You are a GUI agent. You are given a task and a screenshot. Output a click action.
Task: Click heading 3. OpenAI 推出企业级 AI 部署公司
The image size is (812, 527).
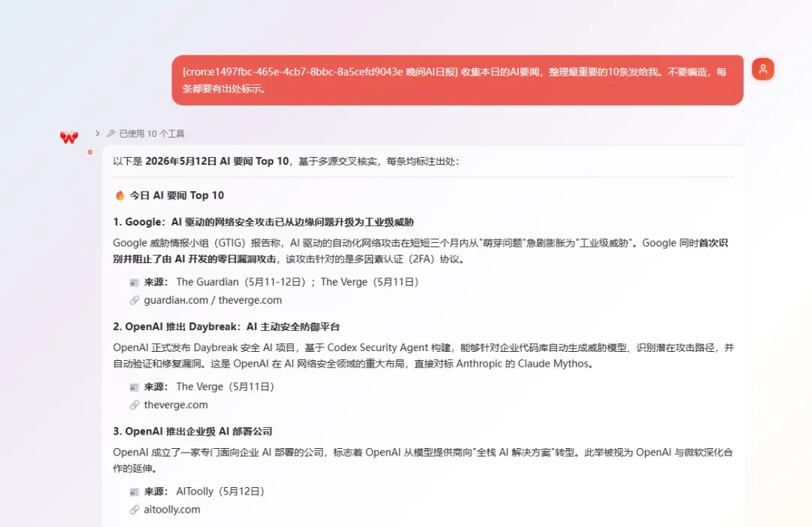coord(192,432)
